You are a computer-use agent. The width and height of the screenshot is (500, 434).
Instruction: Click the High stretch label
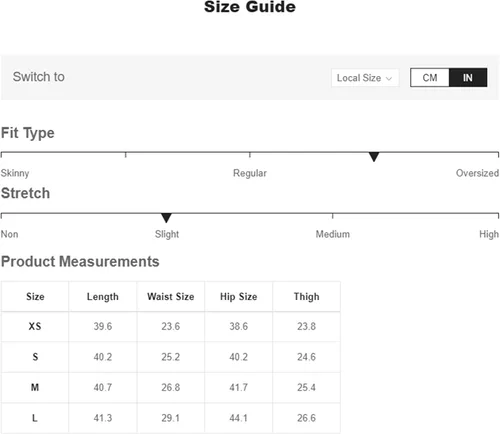489,234
